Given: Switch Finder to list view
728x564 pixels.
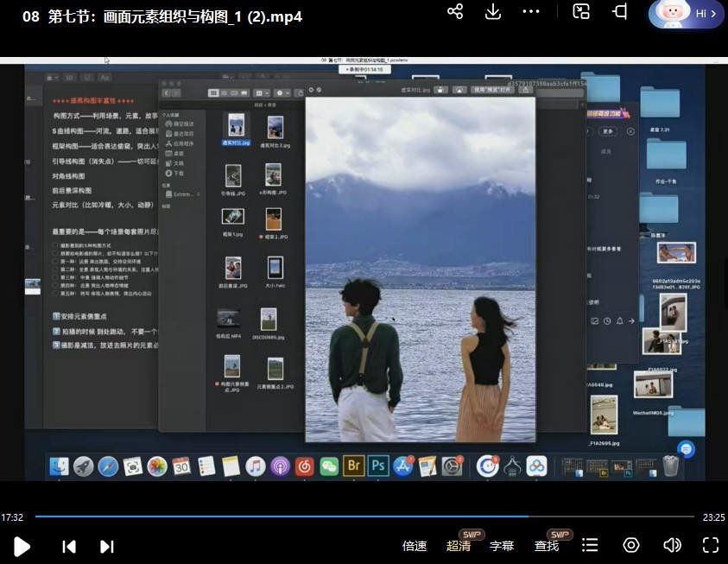Looking at the screenshot, I should 225,92.
